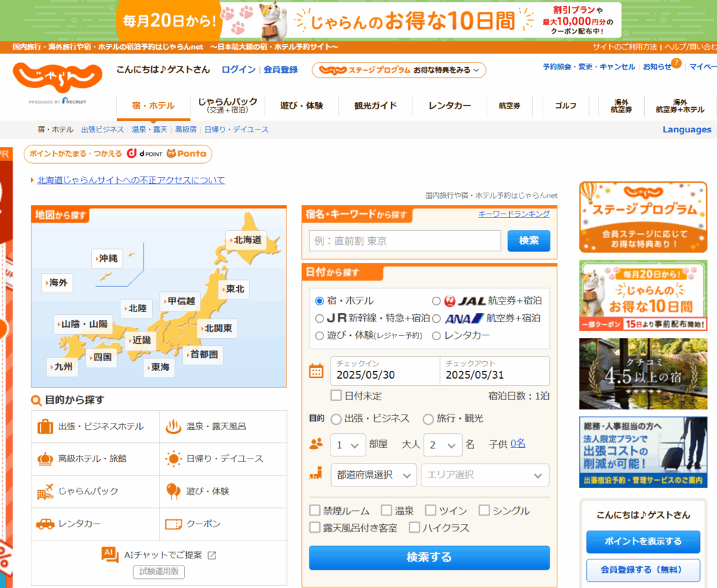The height and width of the screenshot is (588, 717).
Task: Click the 検索する button
Action: point(429,557)
